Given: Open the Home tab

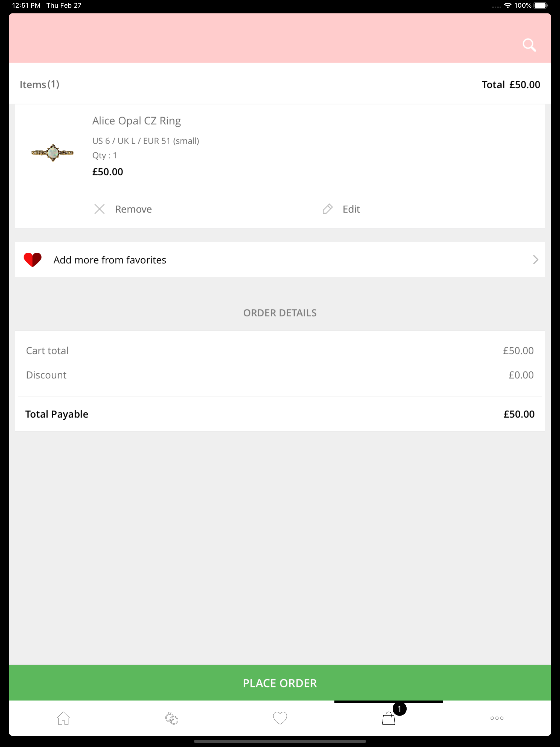Looking at the screenshot, I should (63, 718).
